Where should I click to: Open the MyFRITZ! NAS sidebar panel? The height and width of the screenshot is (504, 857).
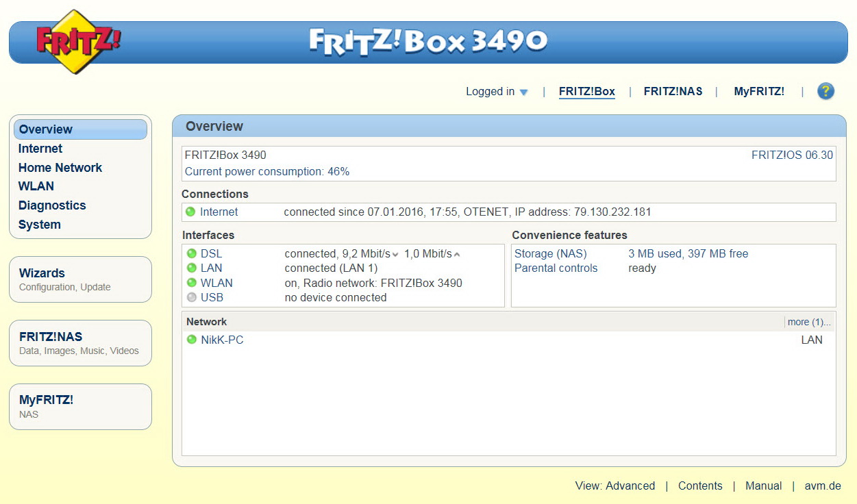tap(80, 407)
